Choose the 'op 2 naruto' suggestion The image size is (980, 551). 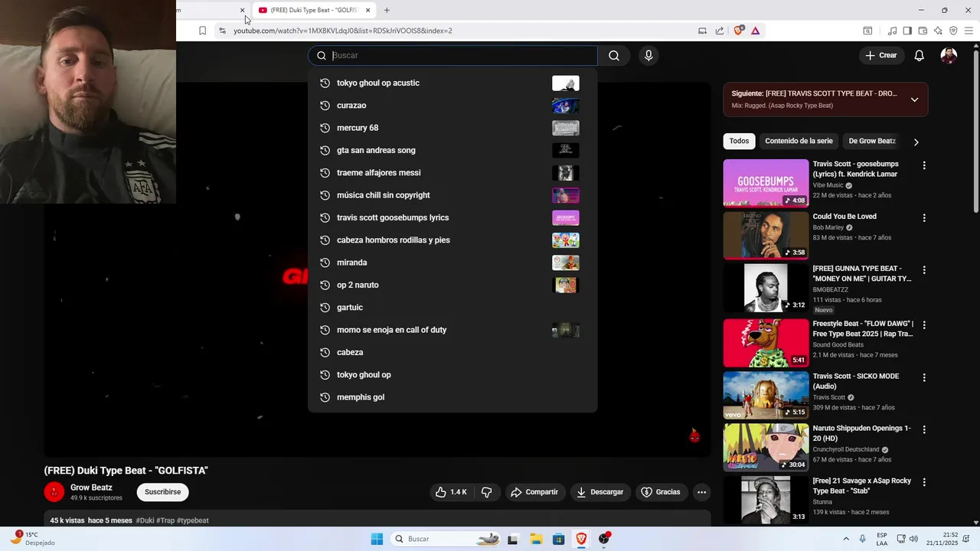click(x=452, y=285)
